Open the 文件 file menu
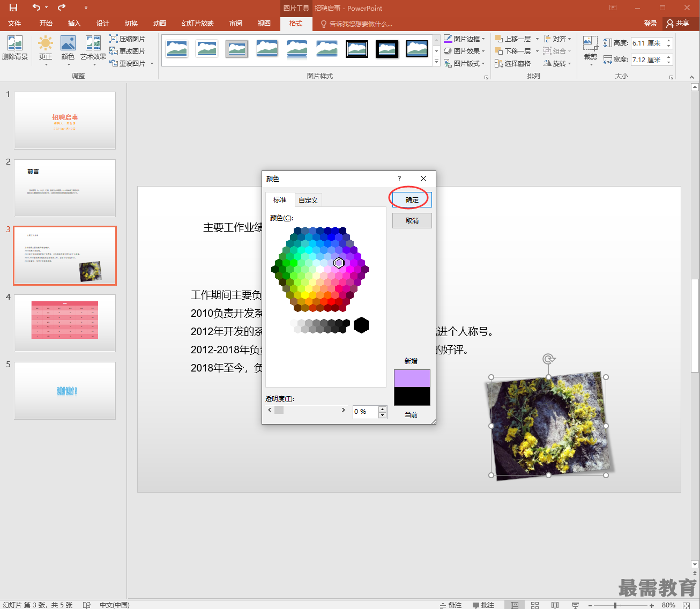This screenshot has width=700, height=609. (14, 23)
